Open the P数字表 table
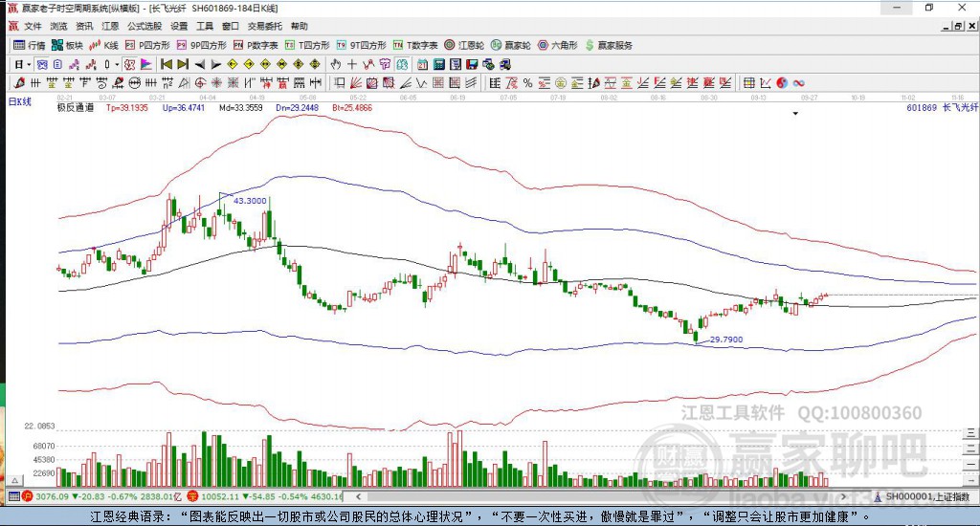The width and height of the screenshot is (980, 526). (256, 45)
